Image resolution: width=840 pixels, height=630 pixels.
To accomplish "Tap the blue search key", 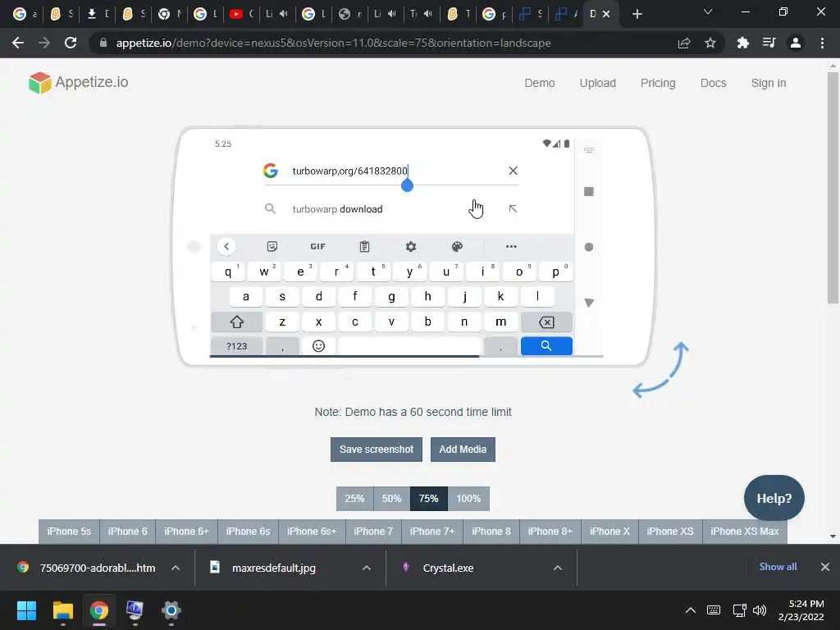I will [546, 346].
